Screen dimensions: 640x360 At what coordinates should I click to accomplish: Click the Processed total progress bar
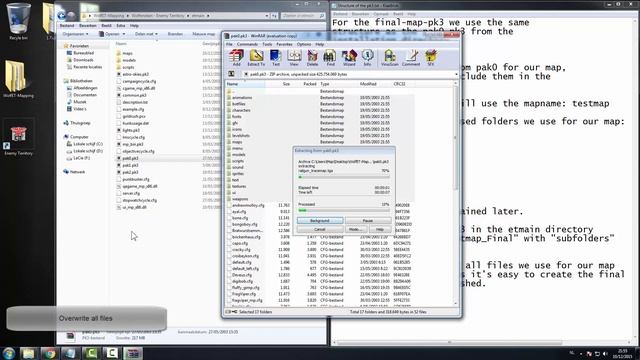343,210
